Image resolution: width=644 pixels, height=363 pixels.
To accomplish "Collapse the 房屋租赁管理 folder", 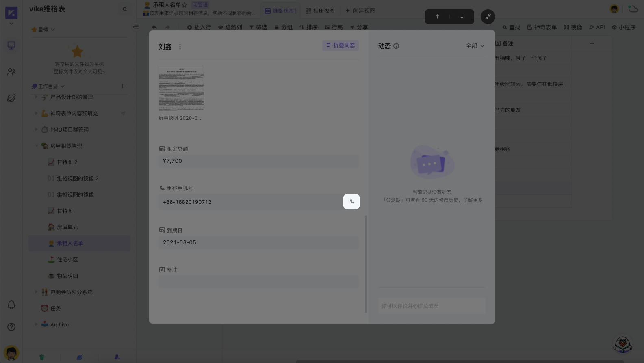I will click(37, 146).
